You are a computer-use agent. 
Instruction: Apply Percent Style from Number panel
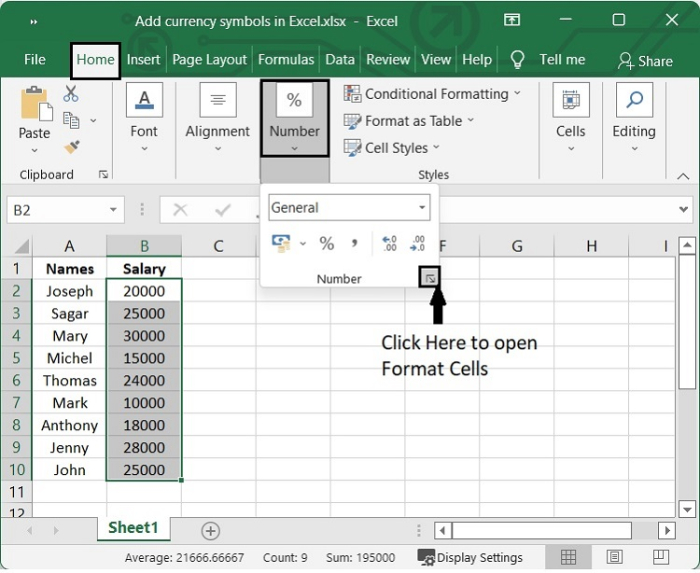(326, 243)
